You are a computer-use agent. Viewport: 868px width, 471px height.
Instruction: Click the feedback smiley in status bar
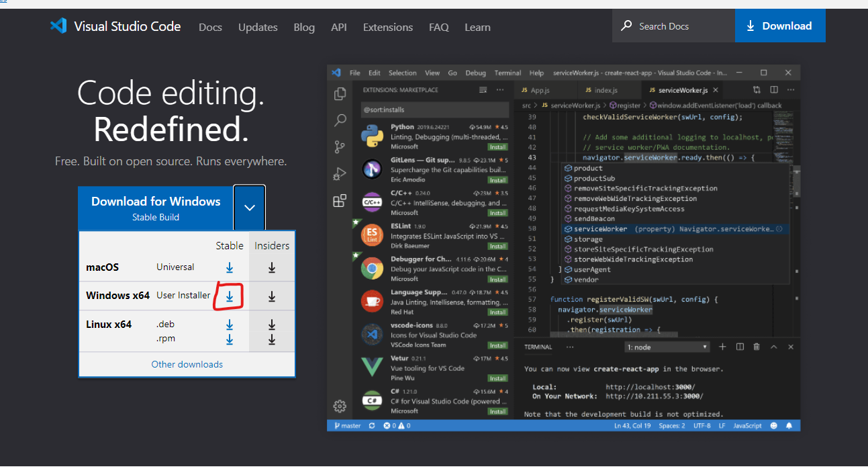(x=774, y=426)
